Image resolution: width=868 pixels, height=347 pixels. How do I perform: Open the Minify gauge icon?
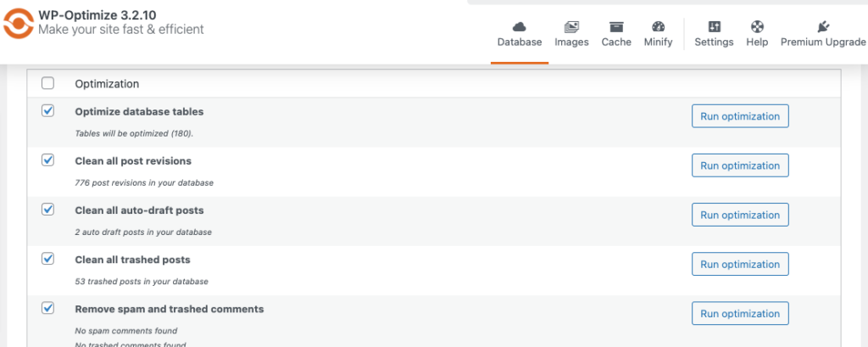coord(658,26)
